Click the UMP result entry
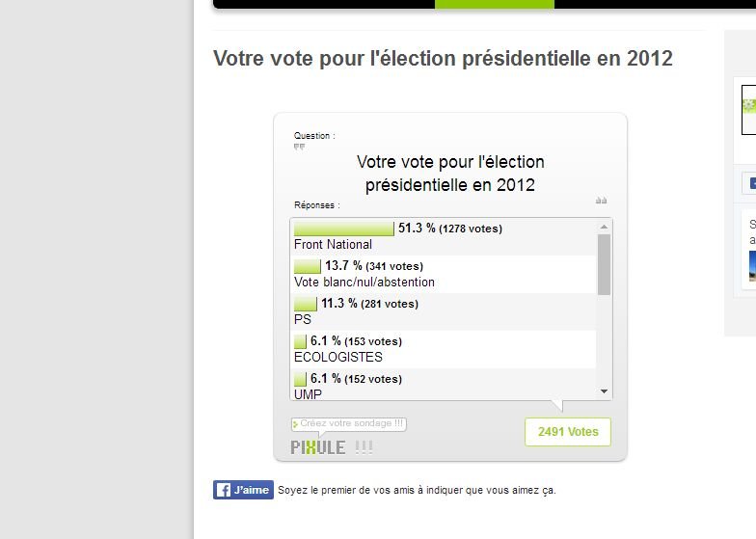The width and height of the screenshot is (756, 539). 444,384
